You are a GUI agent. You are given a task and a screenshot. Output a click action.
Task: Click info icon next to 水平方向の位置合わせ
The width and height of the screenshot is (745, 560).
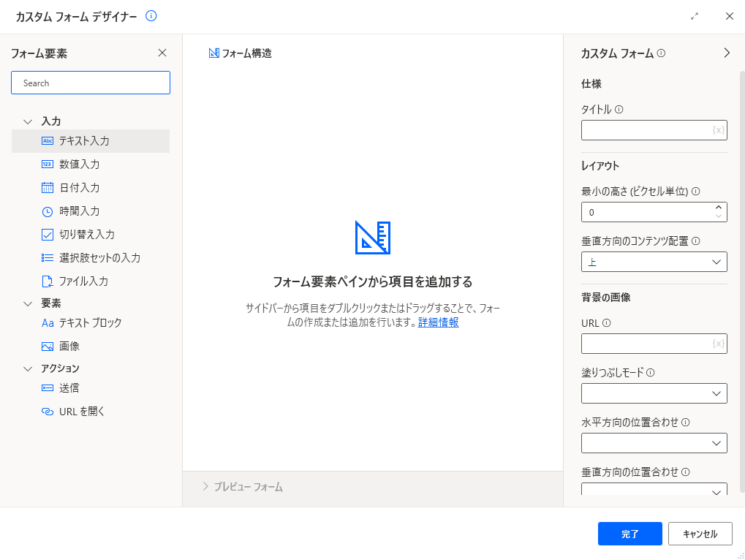pyautogui.click(x=685, y=423)
